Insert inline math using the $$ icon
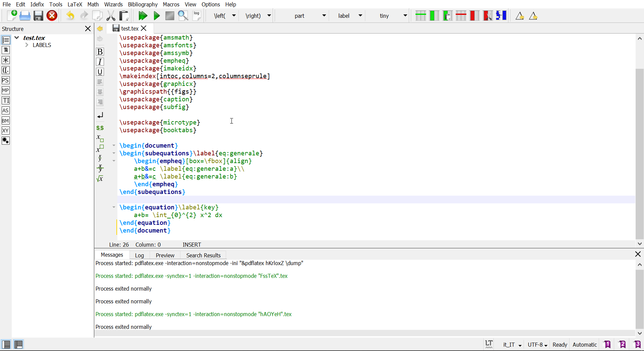Viewport: 644px width, 351px height. point(100,128)
